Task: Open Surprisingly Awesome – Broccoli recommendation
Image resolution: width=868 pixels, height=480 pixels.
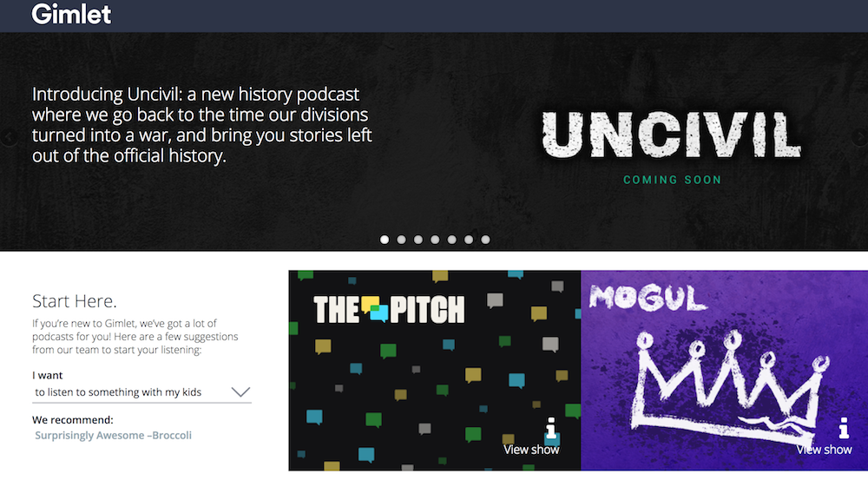Action: (113, 436)
